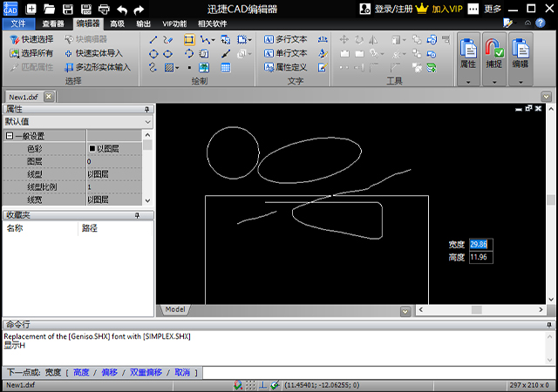Switch to the 相关软件 tab
The width and height of the screenshot is (558, 392).
(x=213, y=24)
